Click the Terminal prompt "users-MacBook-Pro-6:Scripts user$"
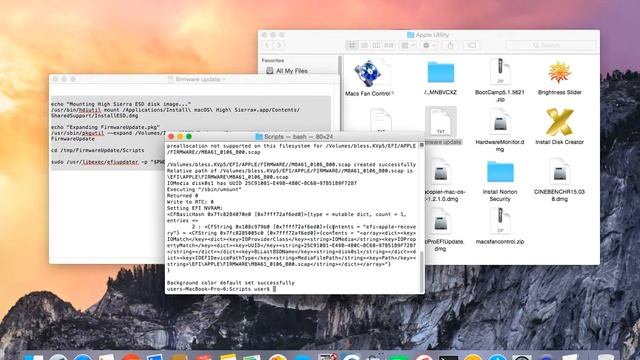 (x=218, y=289)
